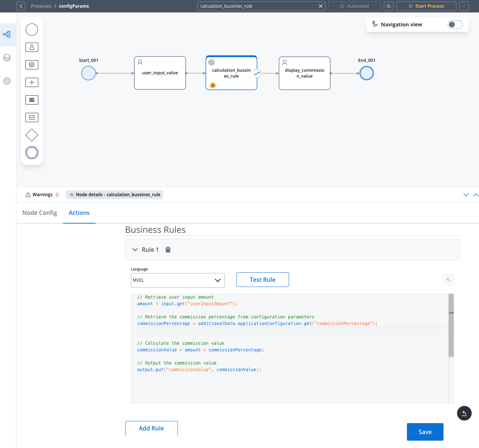Click the Autosaved status button
The image size is (479, 448).
(355, 6)
